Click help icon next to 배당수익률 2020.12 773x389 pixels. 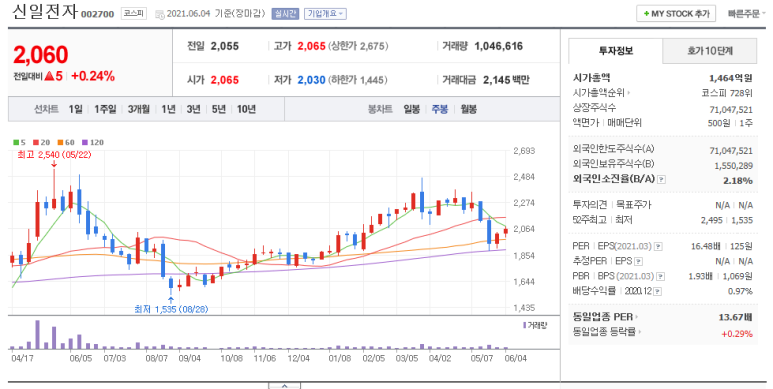[657, 291]
